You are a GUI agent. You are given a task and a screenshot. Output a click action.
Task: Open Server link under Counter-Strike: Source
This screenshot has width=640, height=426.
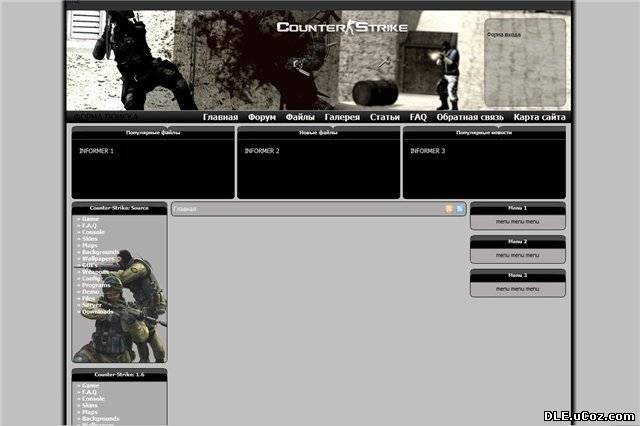pyautogui.click(x=92, y=305)
